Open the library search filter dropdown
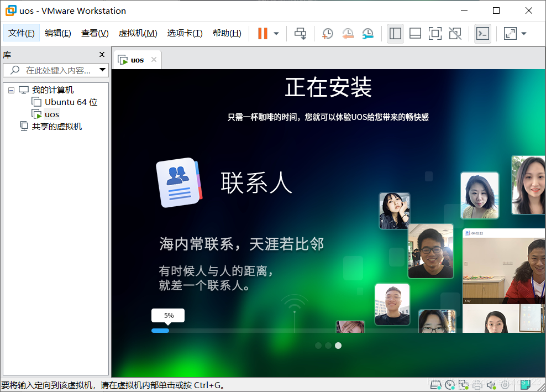This screenshot has width=546, height=392. point(102,70)
